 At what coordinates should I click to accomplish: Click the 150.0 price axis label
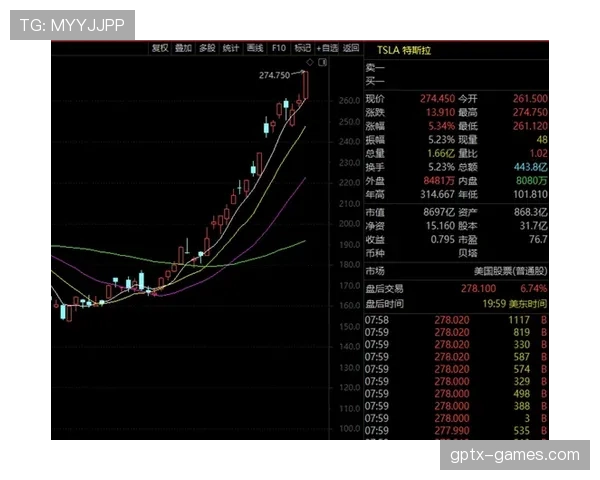349,327
